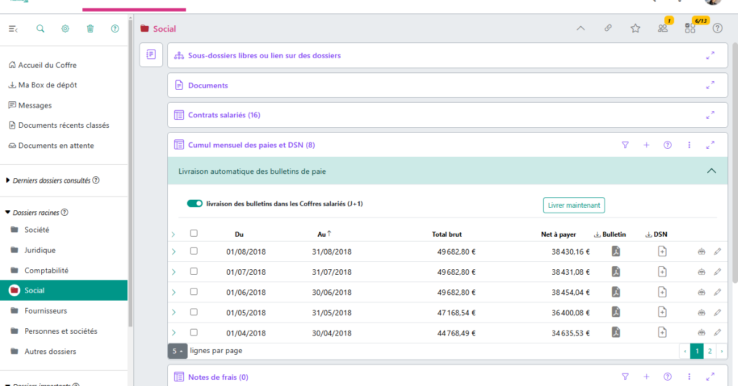Expand row details for 01/08/2018
The width and height of the screenshot is (738, 386).
[x=174, y=252]
